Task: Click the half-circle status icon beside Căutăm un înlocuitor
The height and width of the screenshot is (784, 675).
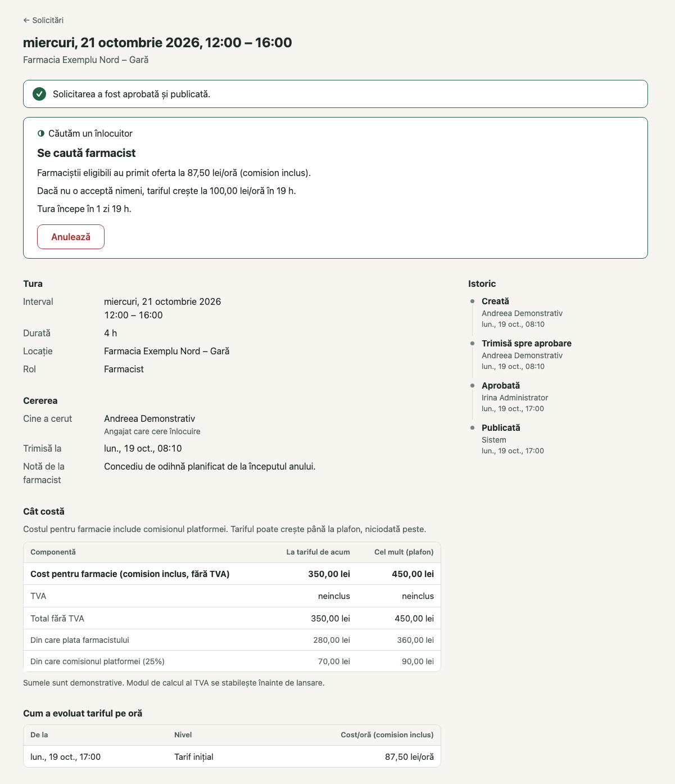Action: click(41, 134)
